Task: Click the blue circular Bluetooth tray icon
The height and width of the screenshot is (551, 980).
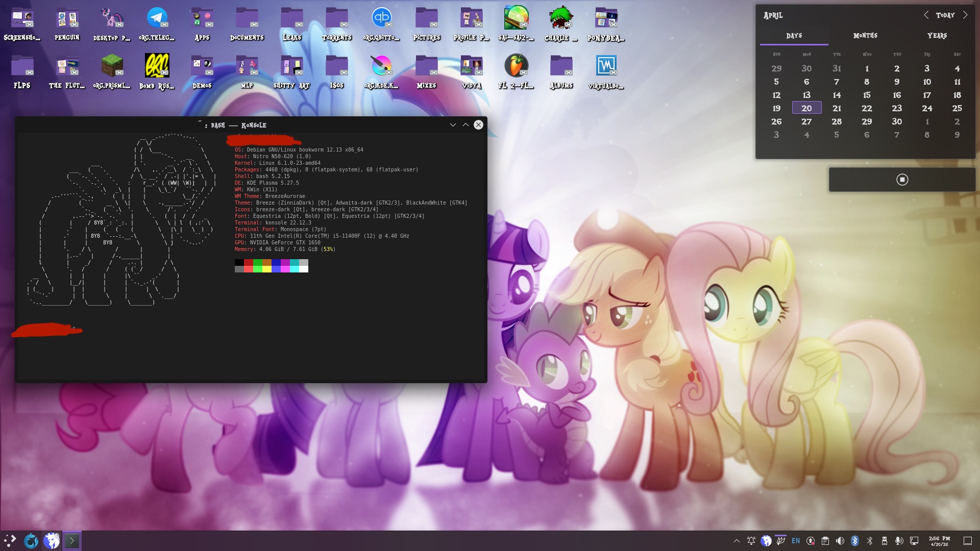Action: (x=855, y=541)
